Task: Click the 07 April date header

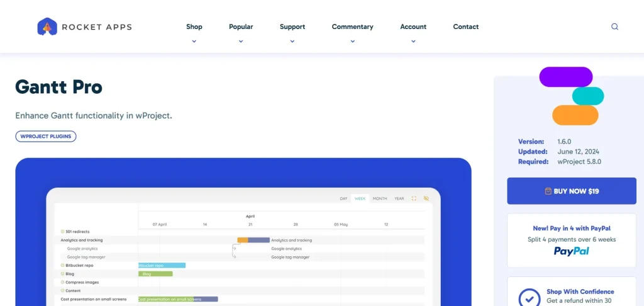Action: coord(160,225)
